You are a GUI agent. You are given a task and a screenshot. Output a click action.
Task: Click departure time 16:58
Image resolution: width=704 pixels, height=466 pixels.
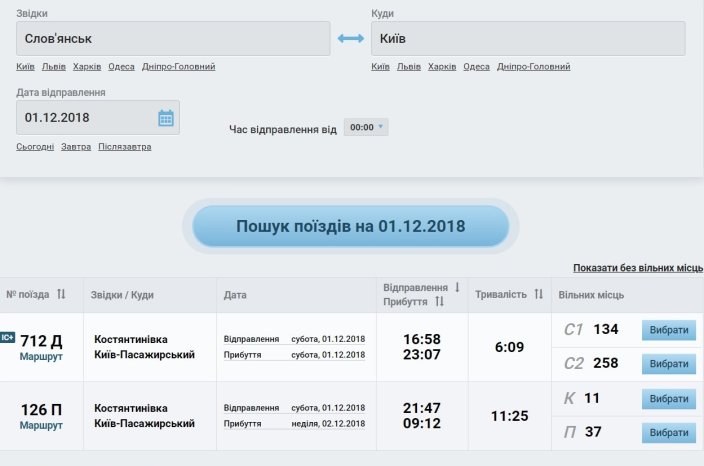point(422,339)
